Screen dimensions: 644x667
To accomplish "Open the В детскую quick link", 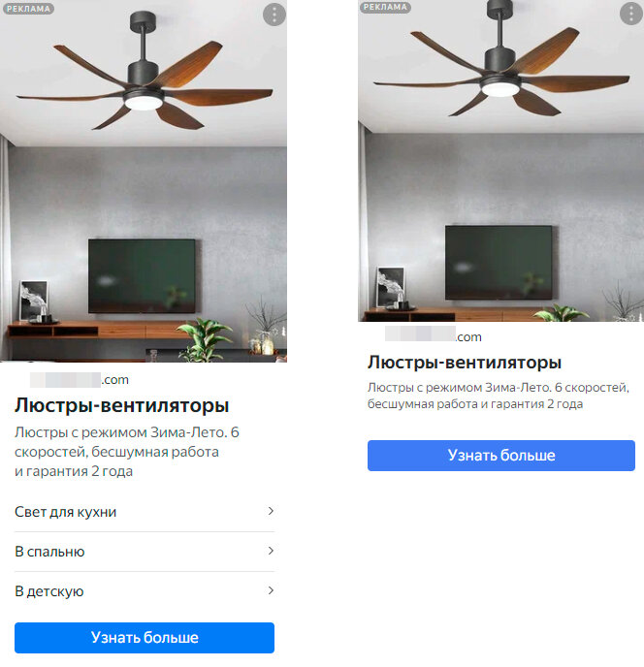I will [x=145, y=591].
